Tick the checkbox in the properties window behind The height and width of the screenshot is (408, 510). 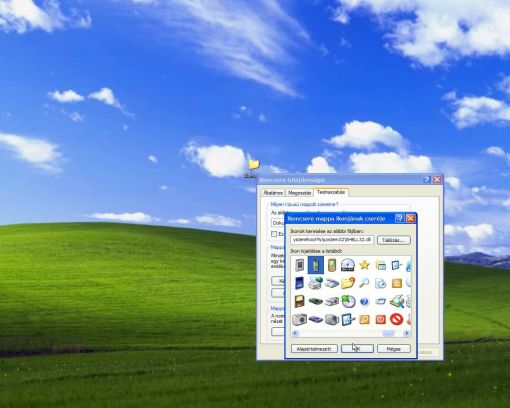(x=274, y=234)
